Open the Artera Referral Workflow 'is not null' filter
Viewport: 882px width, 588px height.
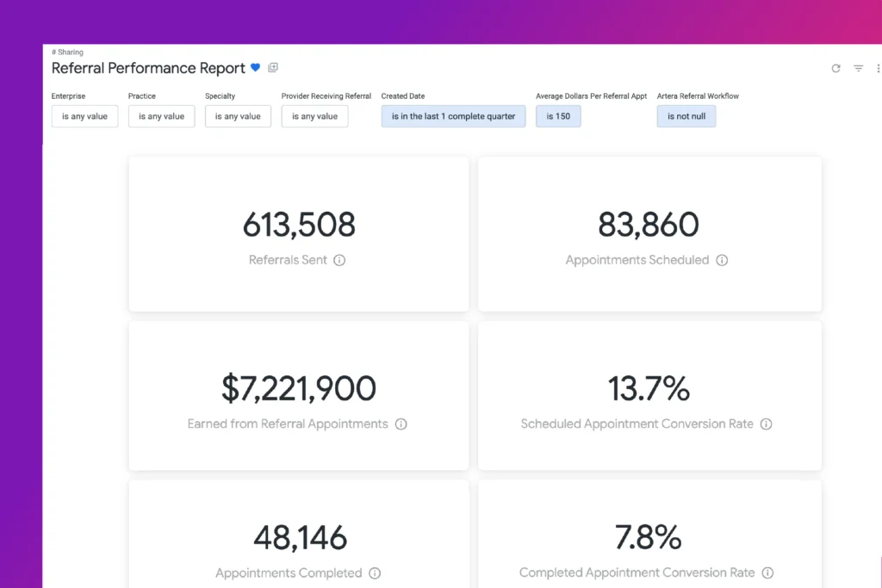pyautogui.click(x=686, y=116)
